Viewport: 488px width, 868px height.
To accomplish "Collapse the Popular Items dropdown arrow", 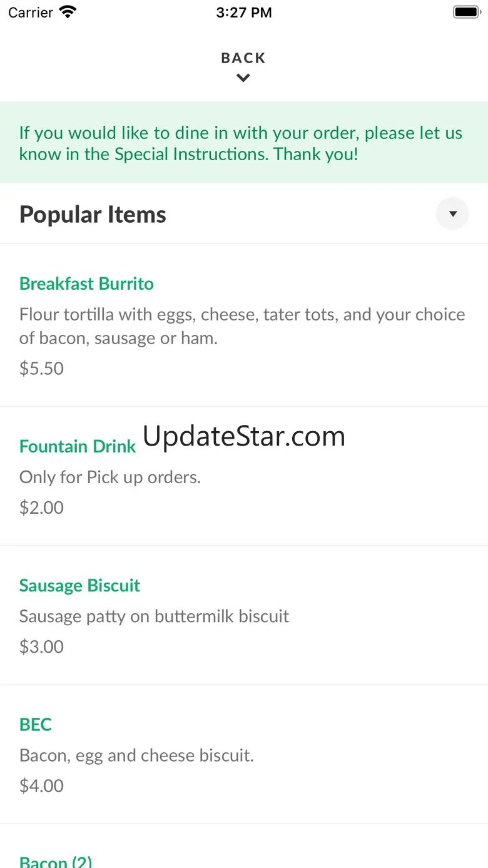I will [x=452, y=214].
